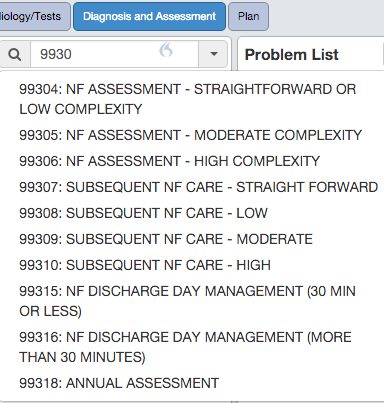Switch to the Plan tab
This screenshot has height=403, width=384.
(248, 16)
